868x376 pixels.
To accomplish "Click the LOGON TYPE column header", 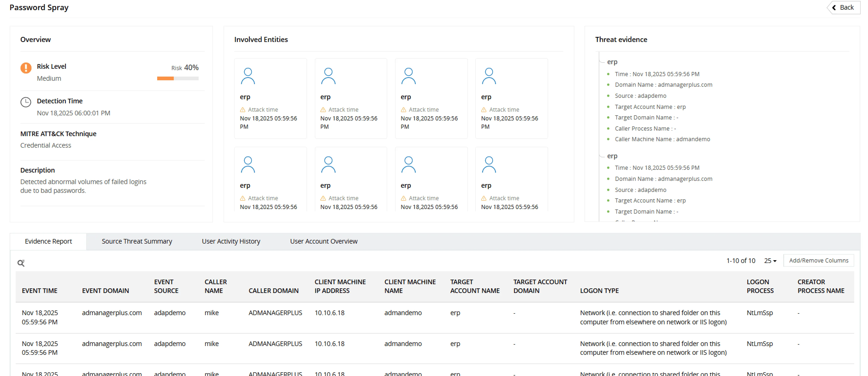I will tap(599, 291).
